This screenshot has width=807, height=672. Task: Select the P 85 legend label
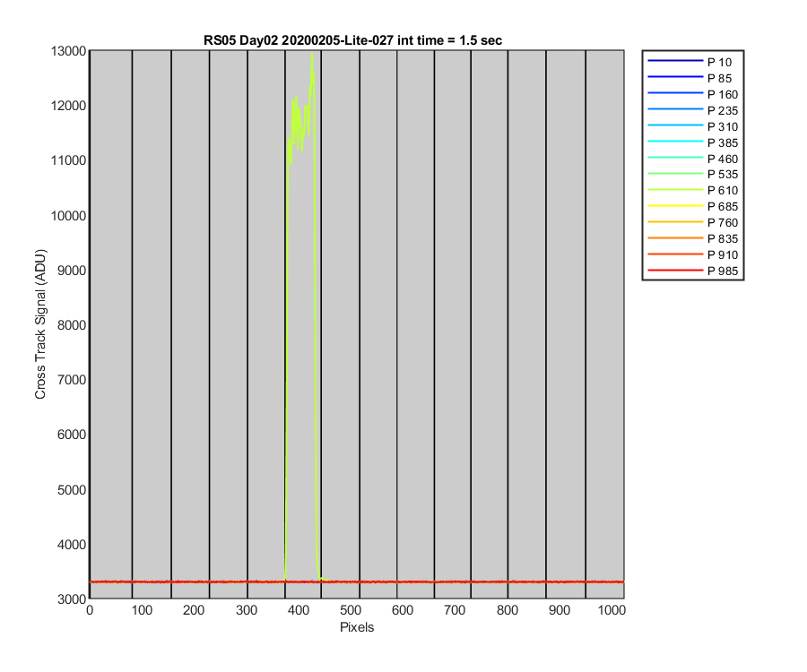(719, 79)
